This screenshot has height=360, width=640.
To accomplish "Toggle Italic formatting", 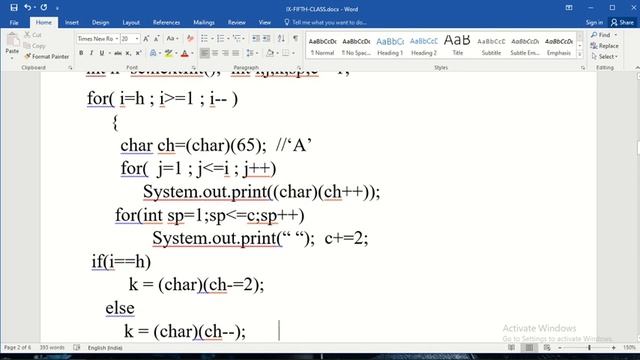I will pyautogui.click(x=91, y=53).
